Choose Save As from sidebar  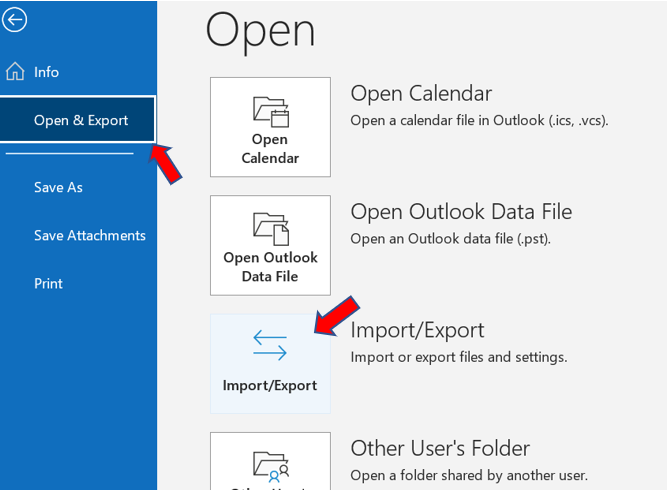click(x=58, y=187)
